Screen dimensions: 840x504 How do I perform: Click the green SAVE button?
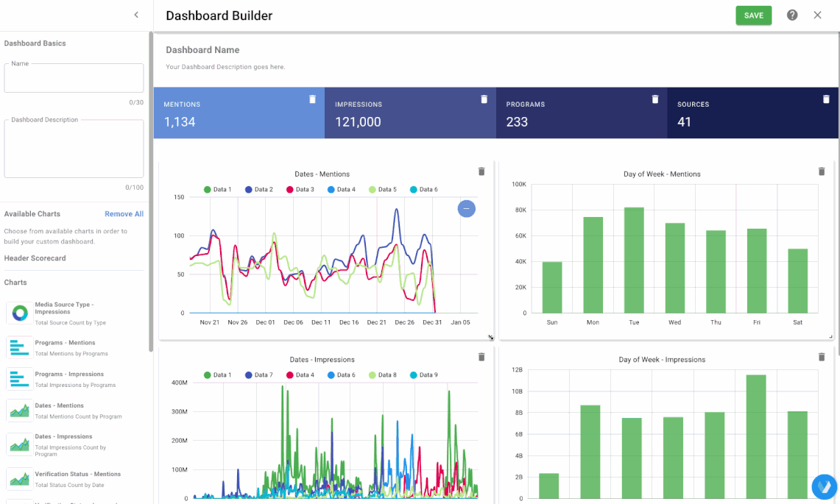pos(753,15)
